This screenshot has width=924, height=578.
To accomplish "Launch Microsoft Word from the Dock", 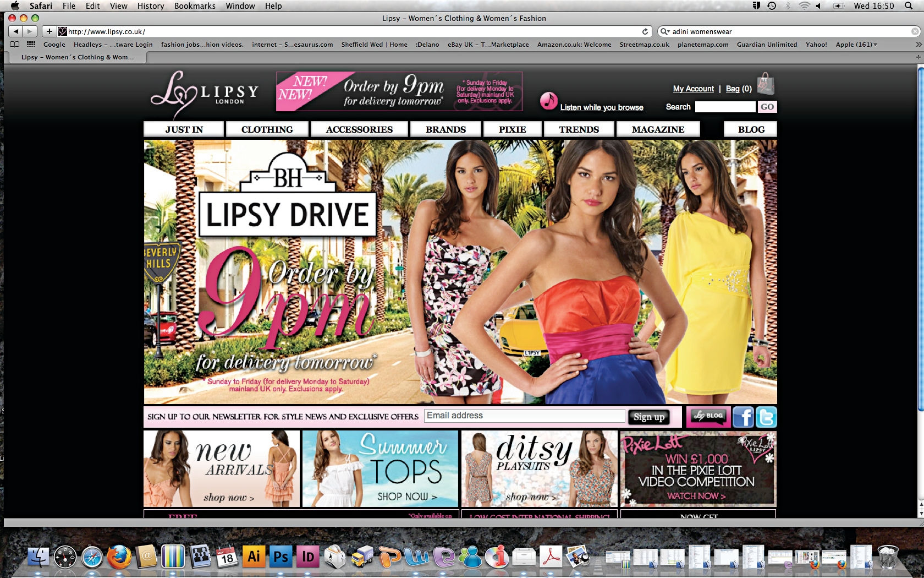I will (416, 557).
